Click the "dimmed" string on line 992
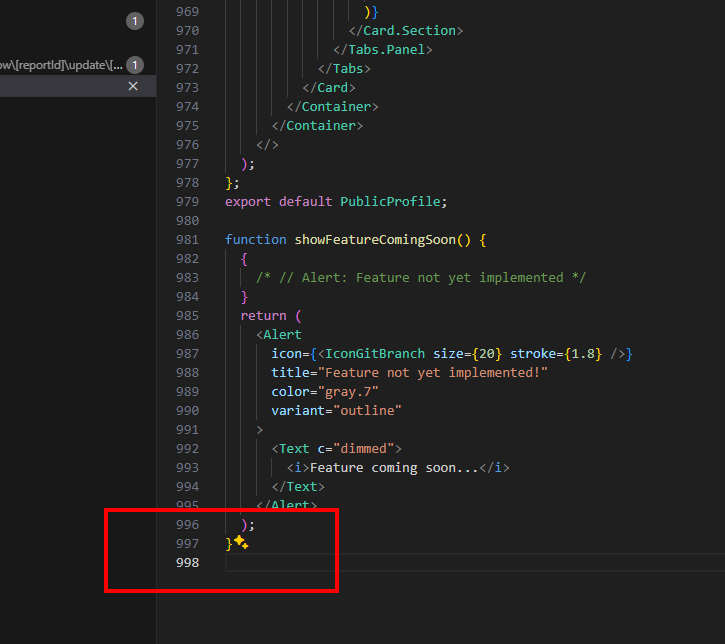The height and width of the screenshot is (644, 725). 363,448
